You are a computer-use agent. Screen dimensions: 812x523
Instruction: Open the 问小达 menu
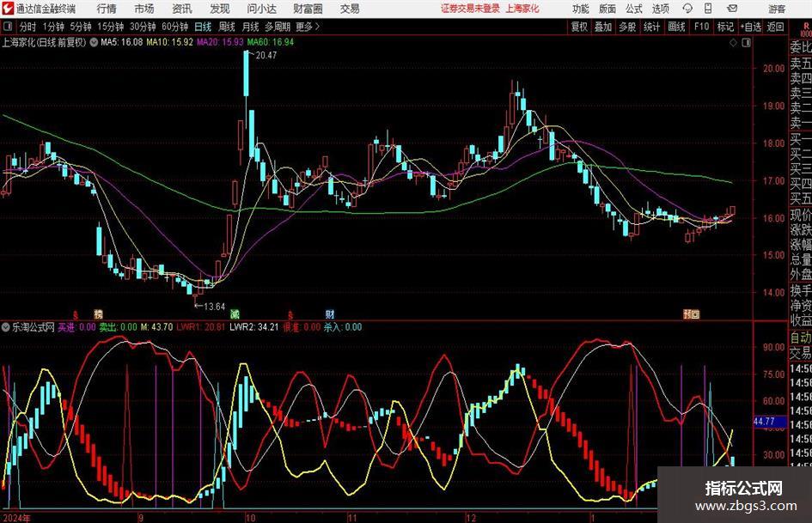coord(261,9)
